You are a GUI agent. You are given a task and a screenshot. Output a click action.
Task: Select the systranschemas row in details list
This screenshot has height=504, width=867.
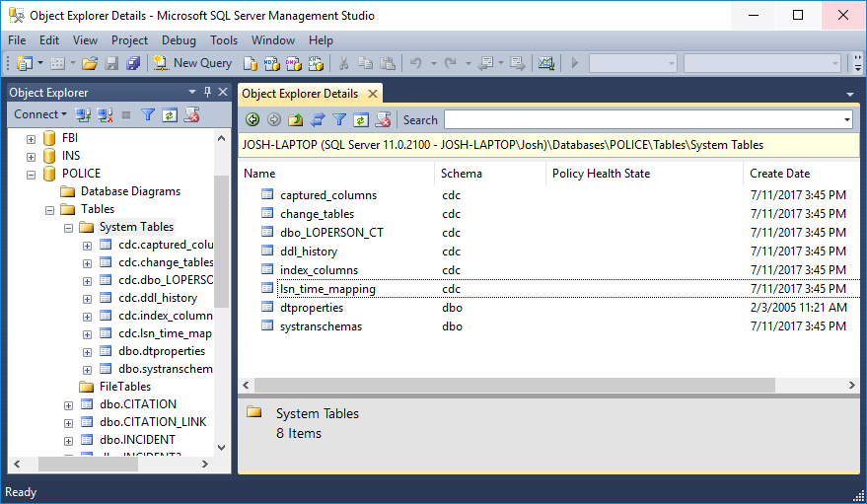549,326
